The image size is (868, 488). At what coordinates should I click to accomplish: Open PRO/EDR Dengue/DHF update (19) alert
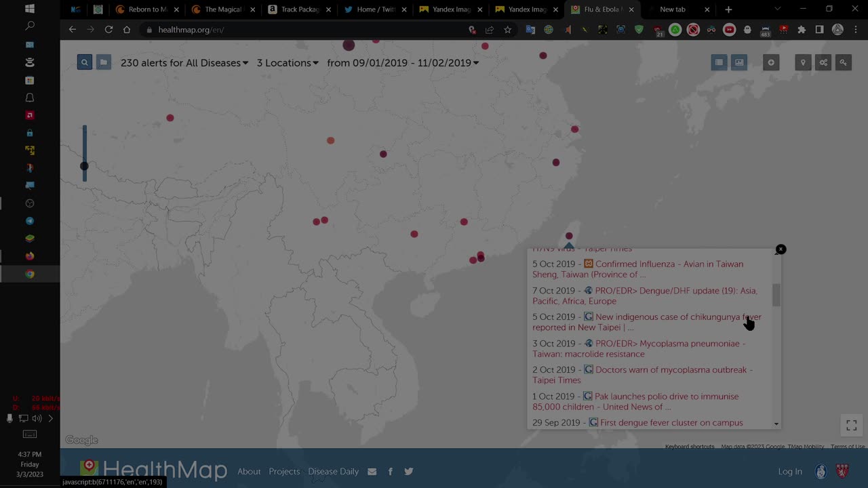[x=645, y=296]
